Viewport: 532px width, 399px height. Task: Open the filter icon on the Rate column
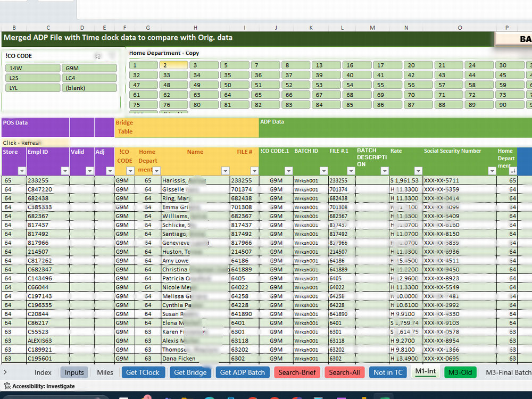418,171
